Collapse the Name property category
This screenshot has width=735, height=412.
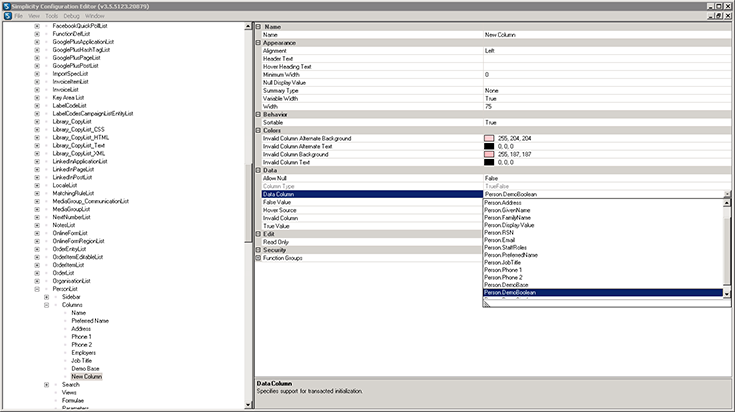click(x=258, y=27)
